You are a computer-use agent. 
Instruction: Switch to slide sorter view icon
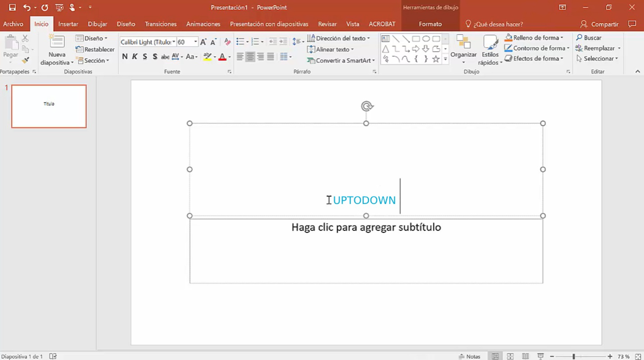pyautogui.click(x=510, y=356)
